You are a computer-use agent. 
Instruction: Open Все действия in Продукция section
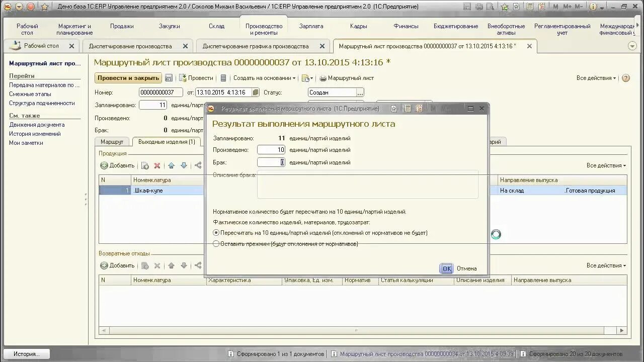click(x=606, y=165)
